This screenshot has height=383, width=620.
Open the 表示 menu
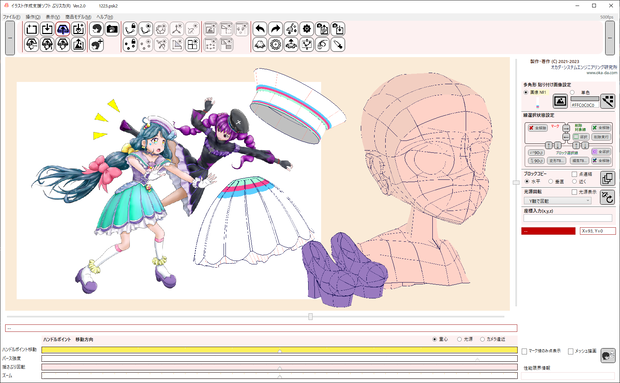[x=53, y=17]
